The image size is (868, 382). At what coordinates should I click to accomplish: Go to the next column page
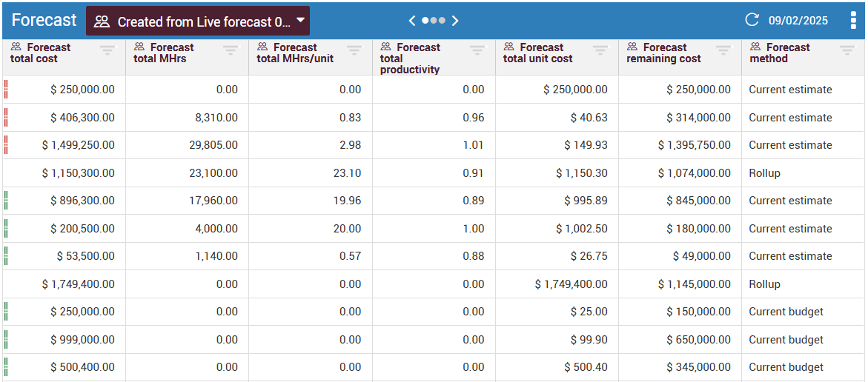pos(455,21)
